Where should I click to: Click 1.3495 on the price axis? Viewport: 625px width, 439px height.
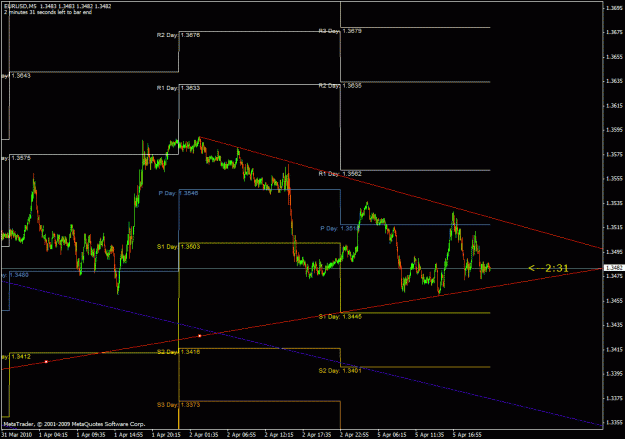click(x=614, y=252)
